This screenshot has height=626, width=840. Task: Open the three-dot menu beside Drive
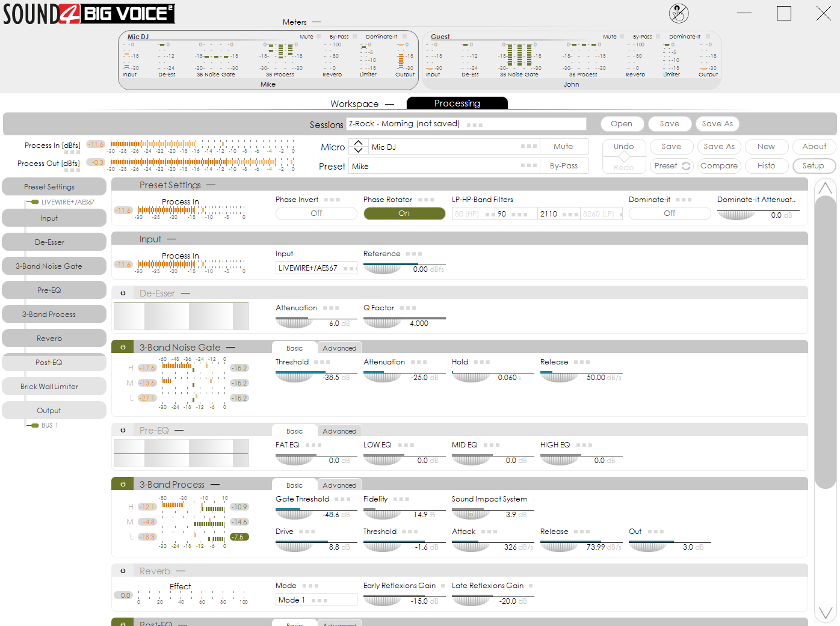307,532
